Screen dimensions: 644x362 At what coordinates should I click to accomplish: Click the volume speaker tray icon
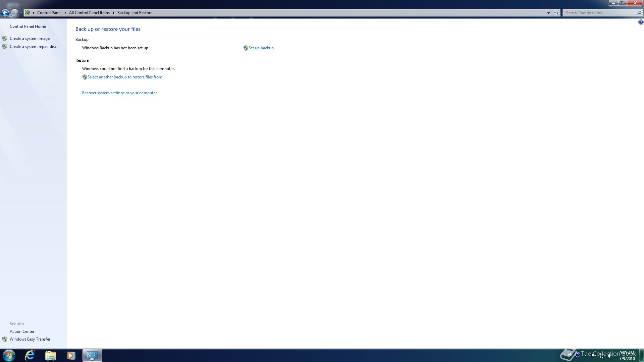pyautogui.click(x=610, y=356)
